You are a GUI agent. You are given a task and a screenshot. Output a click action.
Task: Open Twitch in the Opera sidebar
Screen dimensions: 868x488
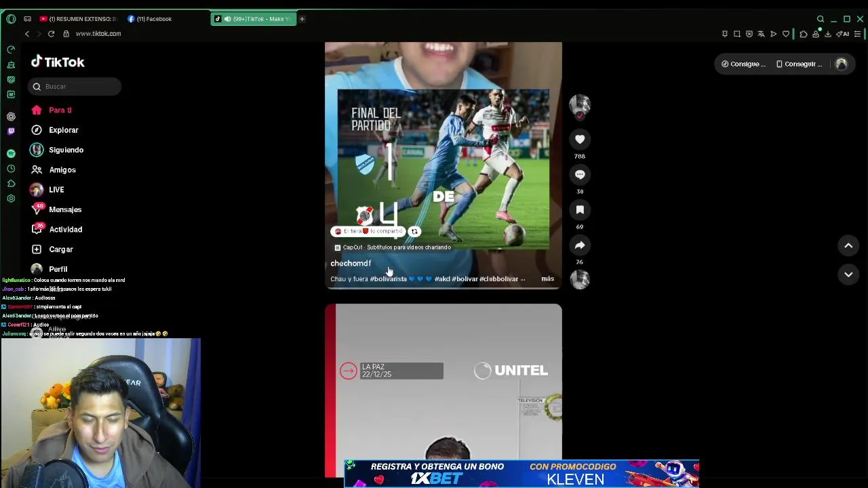pos(11,131)
